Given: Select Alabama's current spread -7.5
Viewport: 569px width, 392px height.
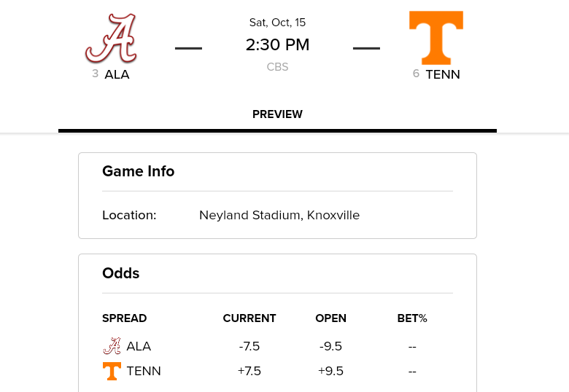Looking at the screenshot, I should coord(249,346).
